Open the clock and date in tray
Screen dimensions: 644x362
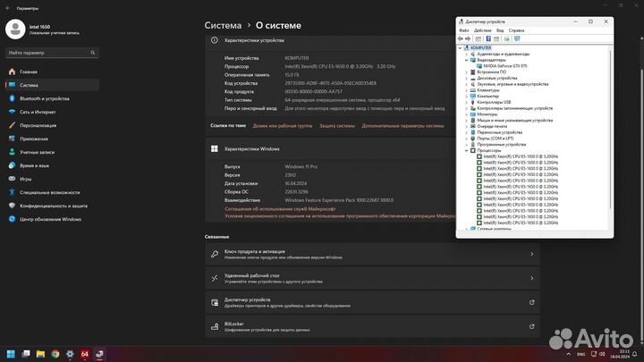tap(620, 354)
